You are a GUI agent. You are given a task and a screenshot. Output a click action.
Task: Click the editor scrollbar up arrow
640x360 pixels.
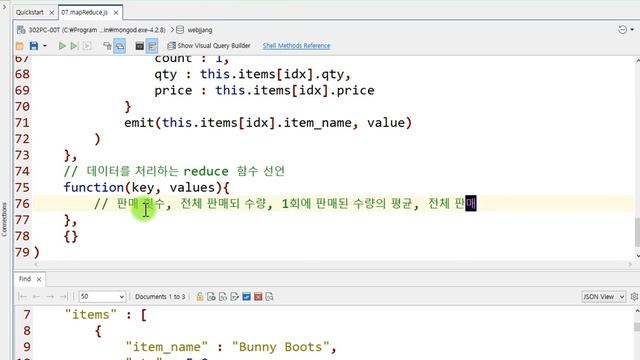[x=637, y=60]
